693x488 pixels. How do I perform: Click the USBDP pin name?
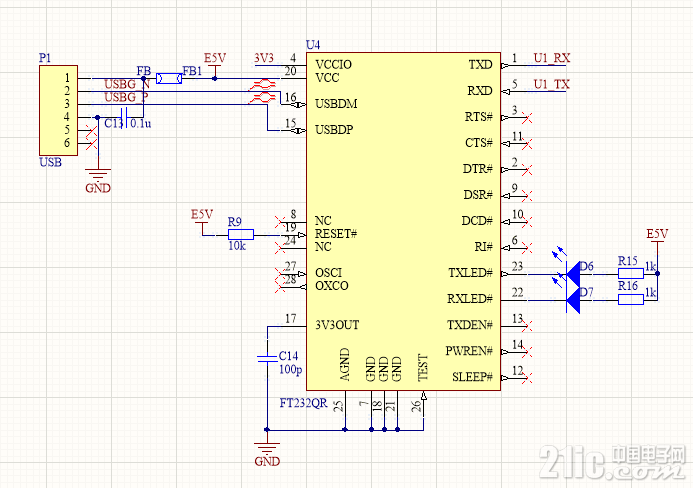[x=334, y=130]
